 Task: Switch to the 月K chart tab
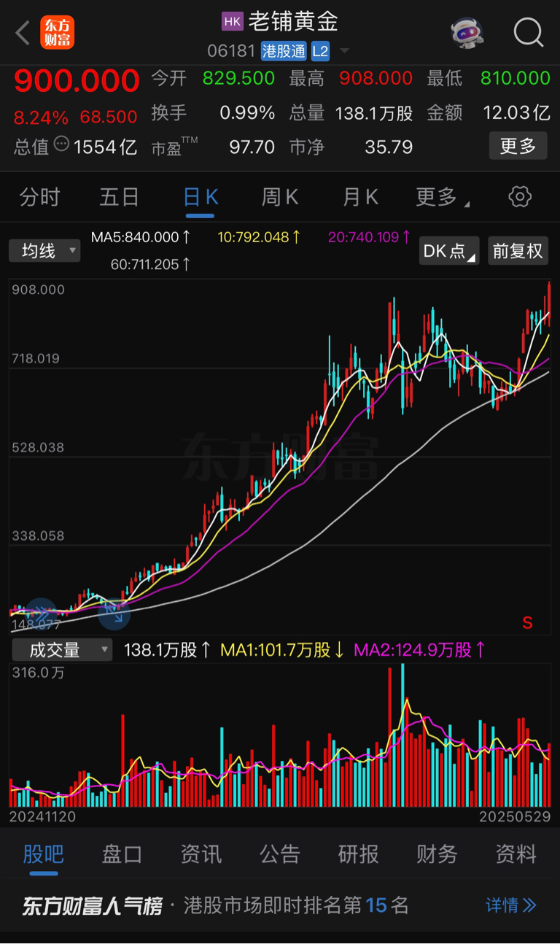click(361, 197)
